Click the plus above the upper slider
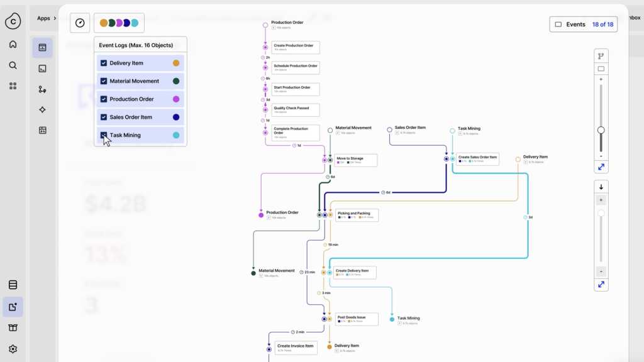The height and width of the screenshot is (362, 644). pyautogui.click(x=601, y=79)
